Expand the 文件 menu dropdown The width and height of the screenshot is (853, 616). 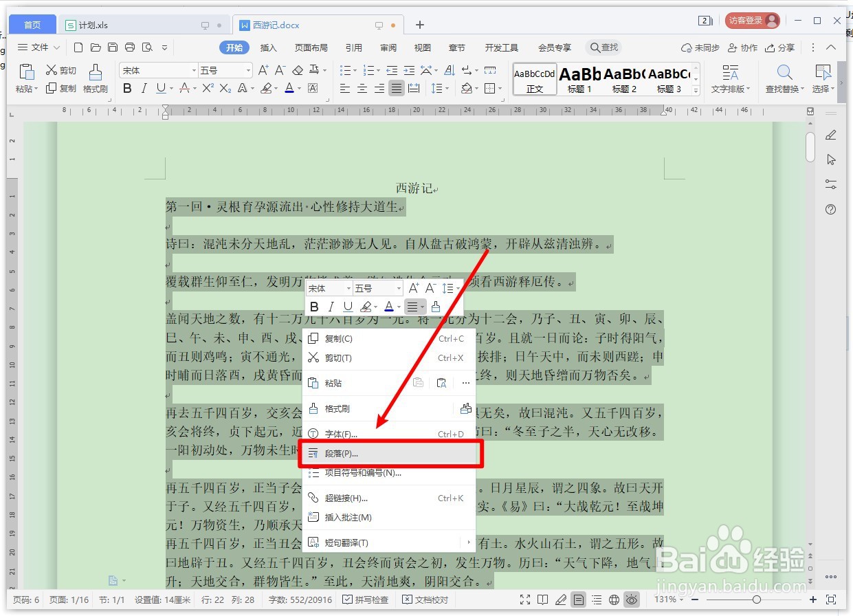[38, 47]
